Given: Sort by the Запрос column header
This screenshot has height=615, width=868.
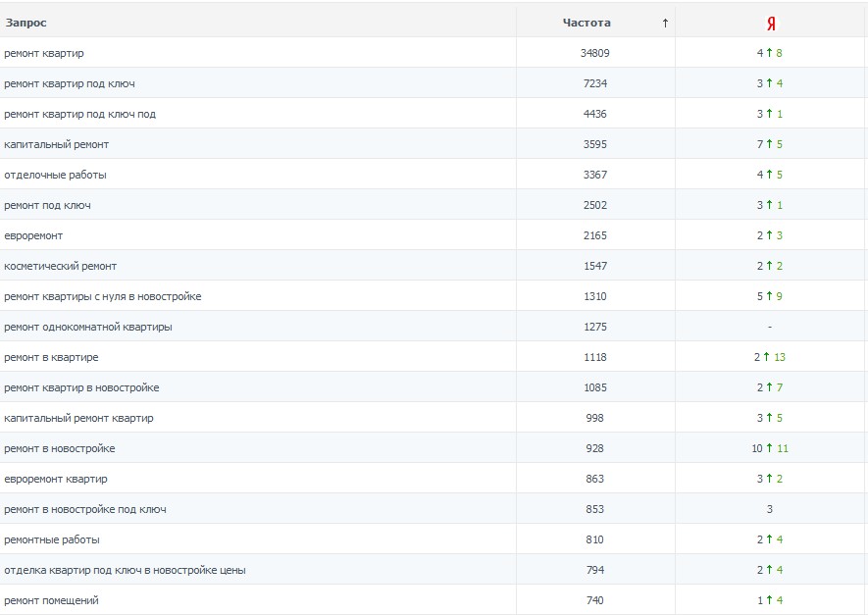Looking at the screenshot, I should pos(26,23).
